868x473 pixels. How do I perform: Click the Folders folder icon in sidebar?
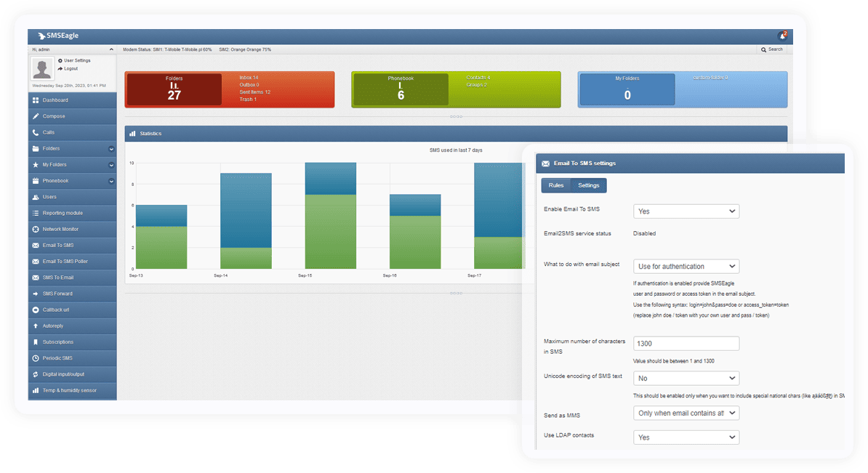tap(36, 148)
